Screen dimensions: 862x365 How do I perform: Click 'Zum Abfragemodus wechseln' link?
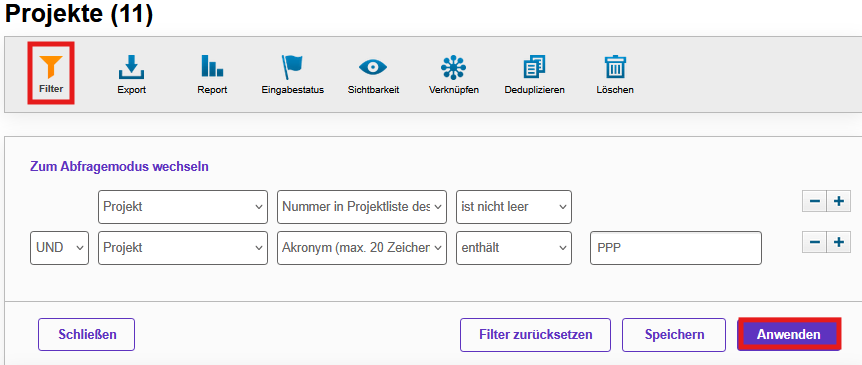click(x=119, y=167)
